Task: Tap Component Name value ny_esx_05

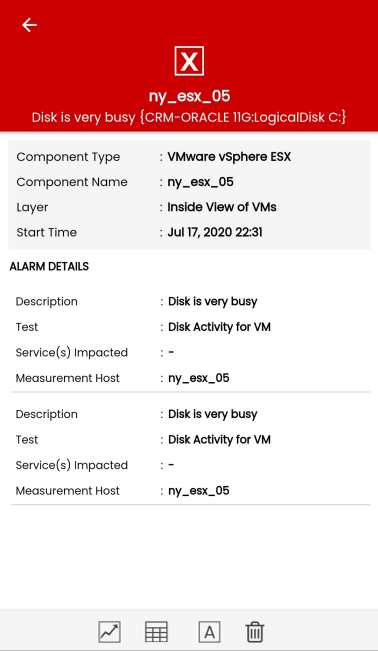Action: [x=201, y=182]
